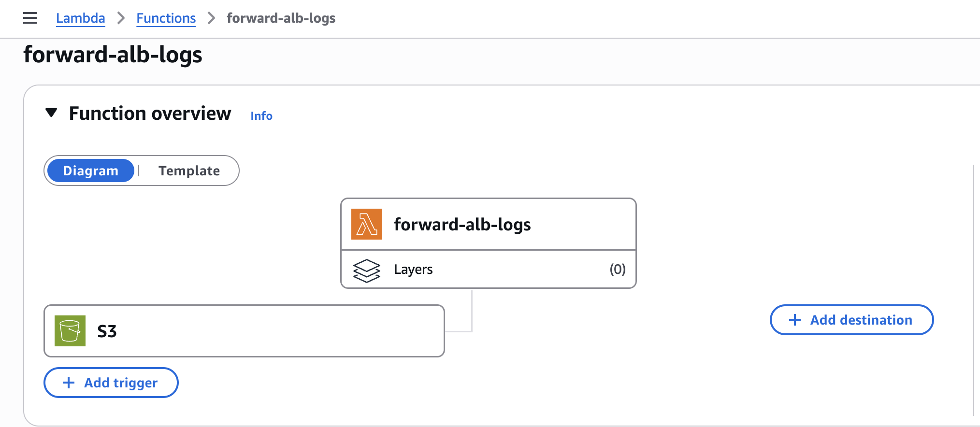This screenshot has height=427, width=980.
Task: Keep Diagram view selected
Action: [91, 171]
